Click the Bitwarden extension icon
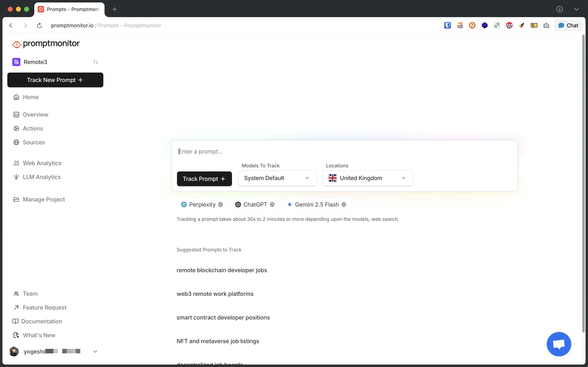Screen dimensions: 588x367 pos(447,25)
